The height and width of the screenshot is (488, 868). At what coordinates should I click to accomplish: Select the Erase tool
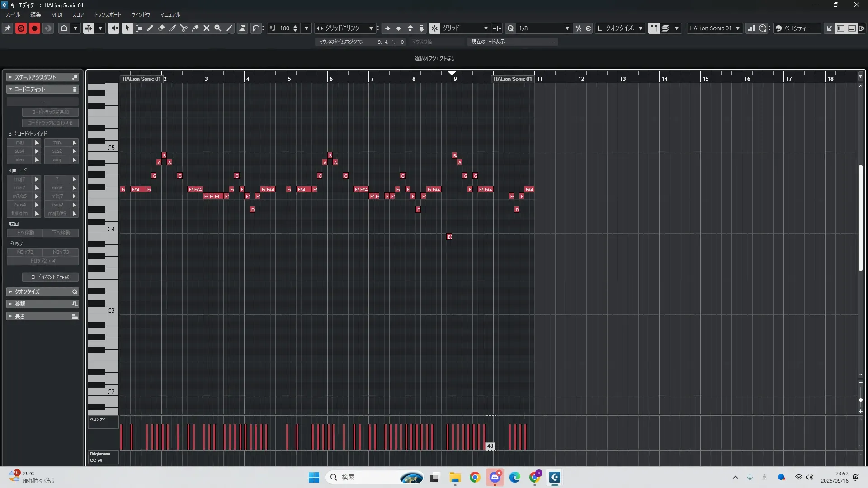[161, 28]
